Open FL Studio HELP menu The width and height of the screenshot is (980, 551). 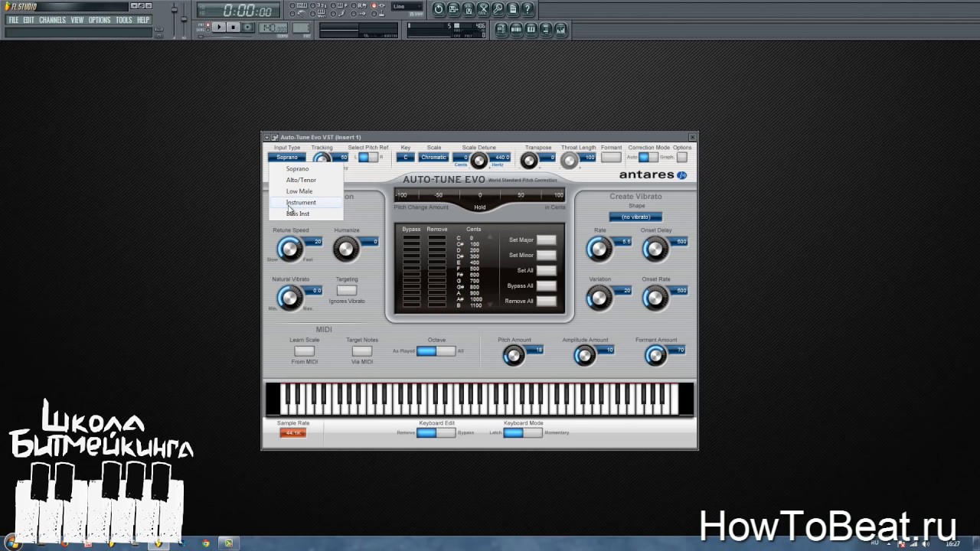point(143,20)
